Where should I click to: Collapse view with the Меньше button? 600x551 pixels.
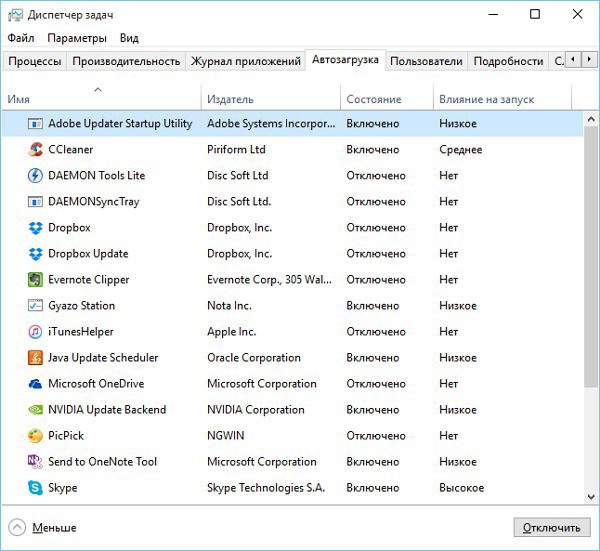pyautogui.click(x=44, y=527)
